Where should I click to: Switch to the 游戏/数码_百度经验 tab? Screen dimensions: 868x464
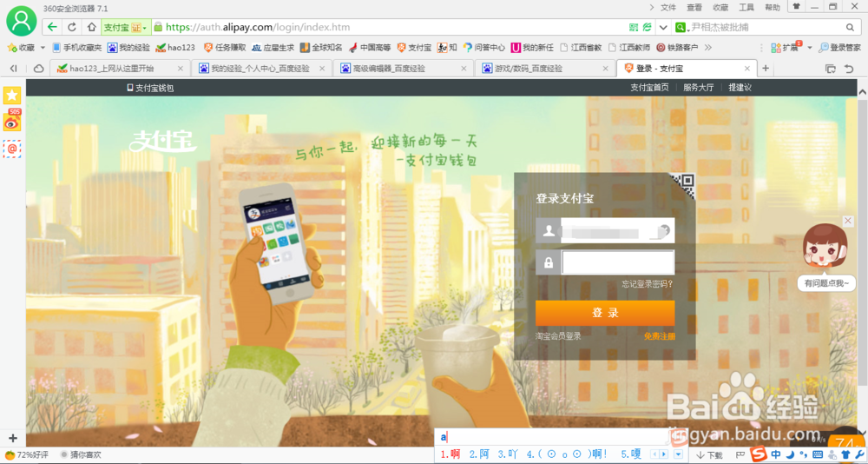pos(546,68)
